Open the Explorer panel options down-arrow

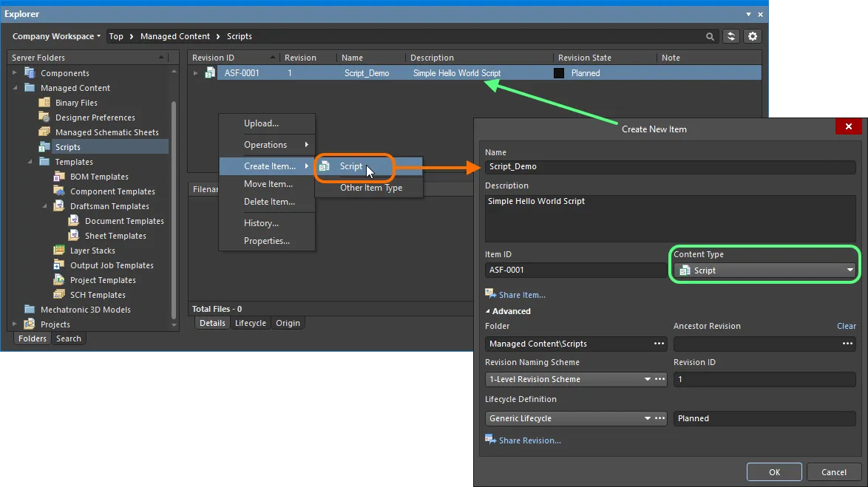point(748,14)
